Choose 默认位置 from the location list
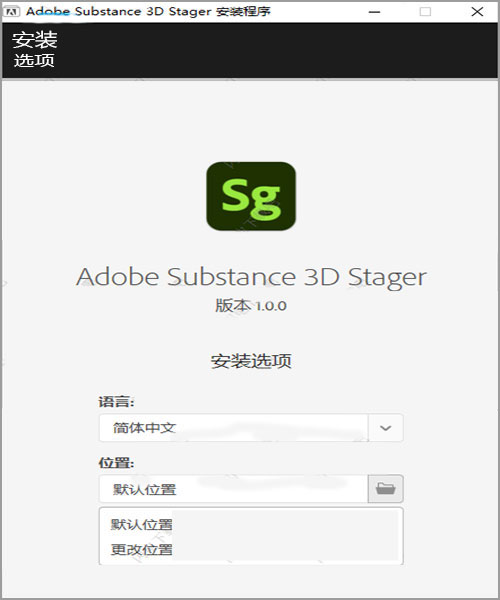The image size is (500, 600). pyautogui.click(x=142, y=524)
